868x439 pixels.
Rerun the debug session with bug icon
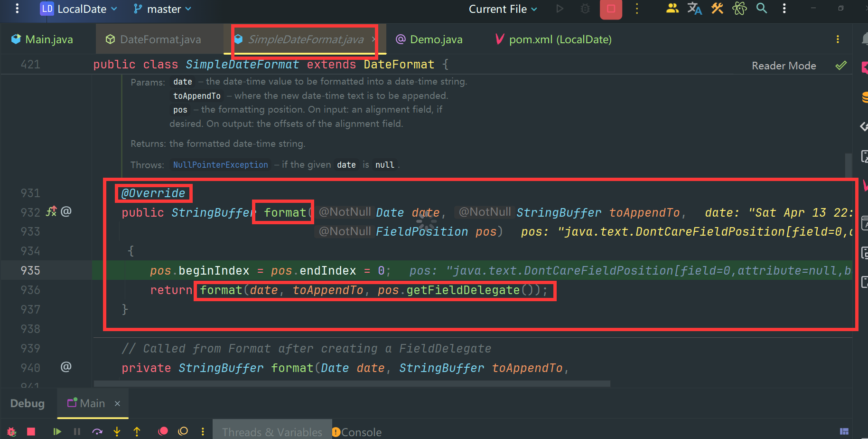(x=11, y=431)
